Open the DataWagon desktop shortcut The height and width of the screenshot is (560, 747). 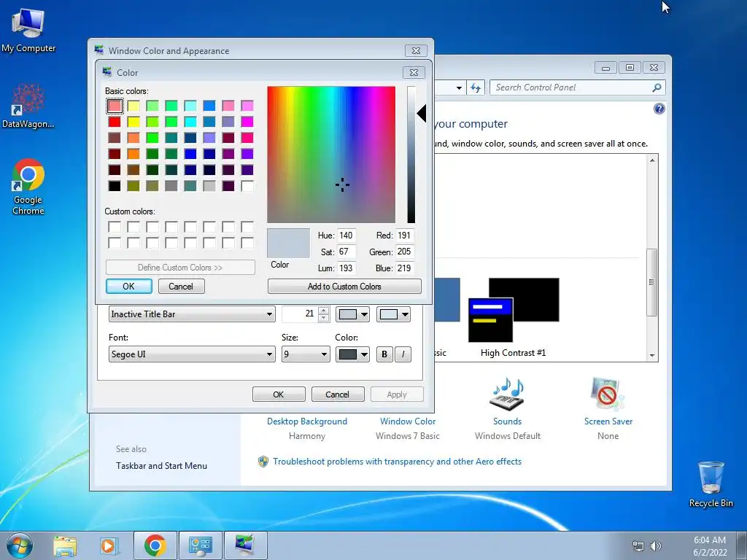tap(28, 106)
